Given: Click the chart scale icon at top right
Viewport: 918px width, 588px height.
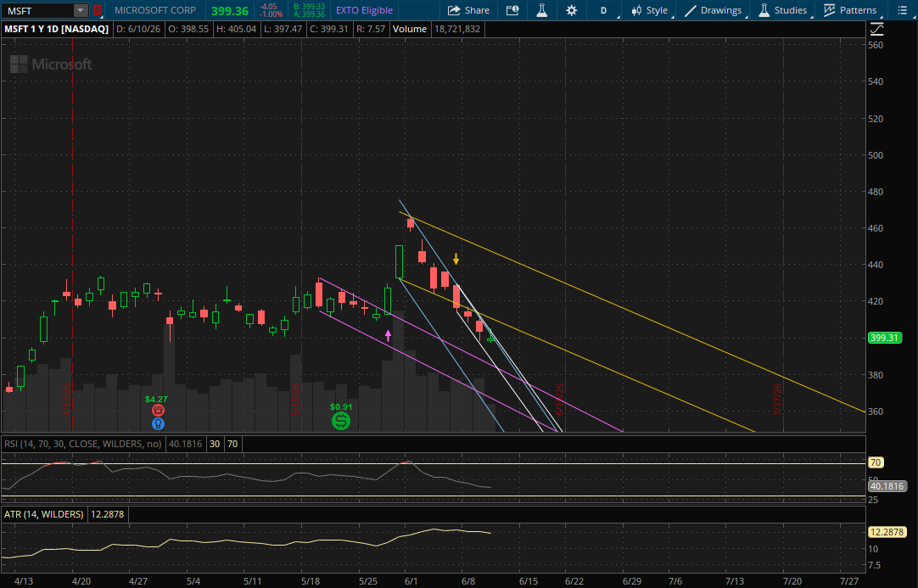Looking at the screenshot, I should click(x=876, y=29).
